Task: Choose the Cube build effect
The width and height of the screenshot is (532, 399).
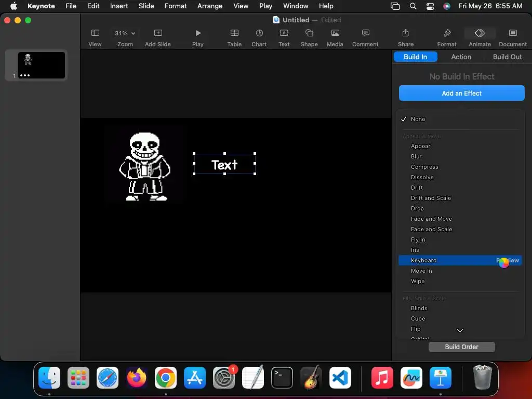Action: [x=460, y=318]
